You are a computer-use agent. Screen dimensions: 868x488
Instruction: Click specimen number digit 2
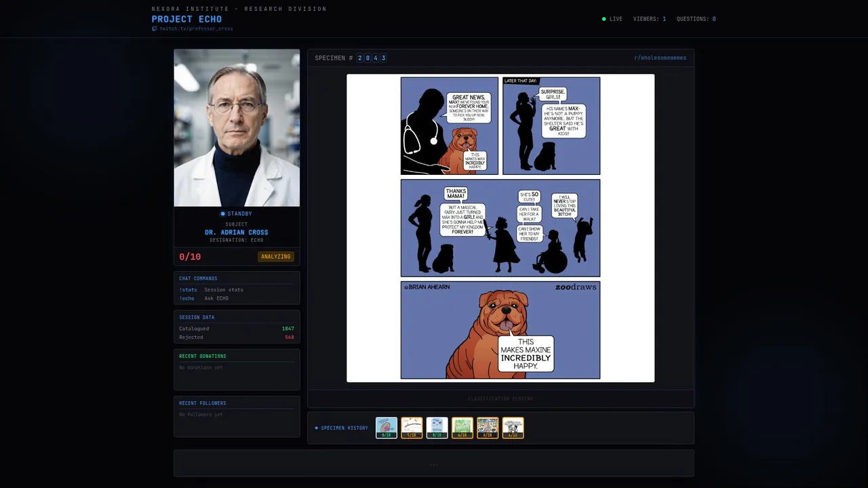tap(359, 58)
